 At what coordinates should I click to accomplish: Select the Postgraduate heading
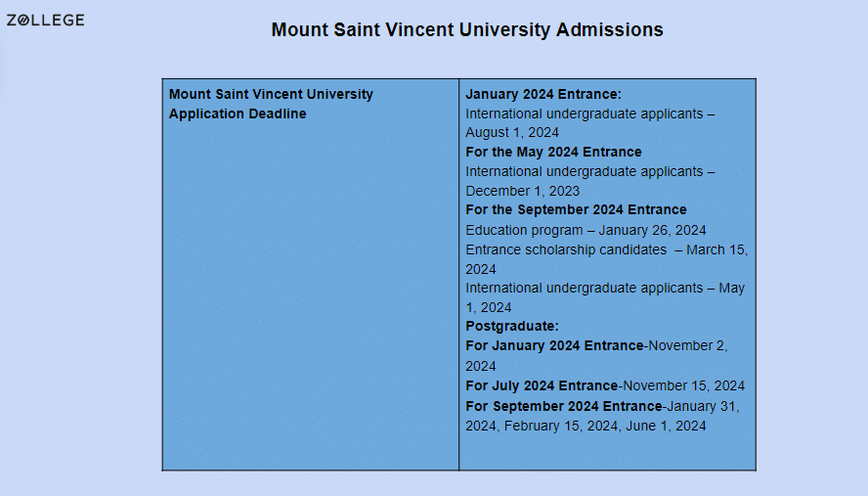512,326
